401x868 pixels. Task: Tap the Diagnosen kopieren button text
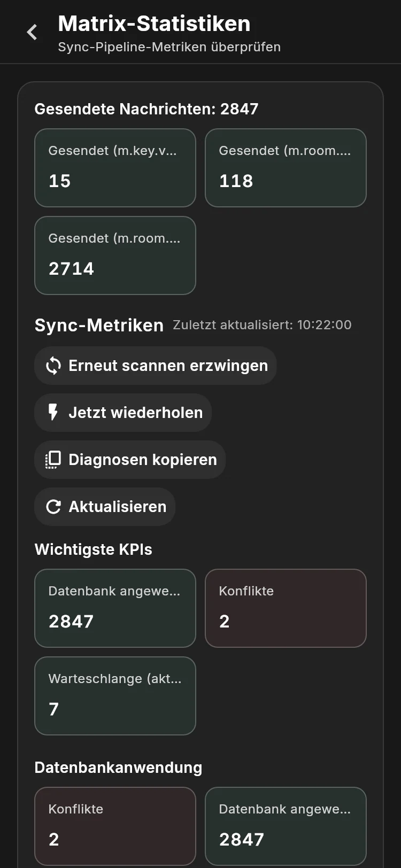click(x=143, y=460)
